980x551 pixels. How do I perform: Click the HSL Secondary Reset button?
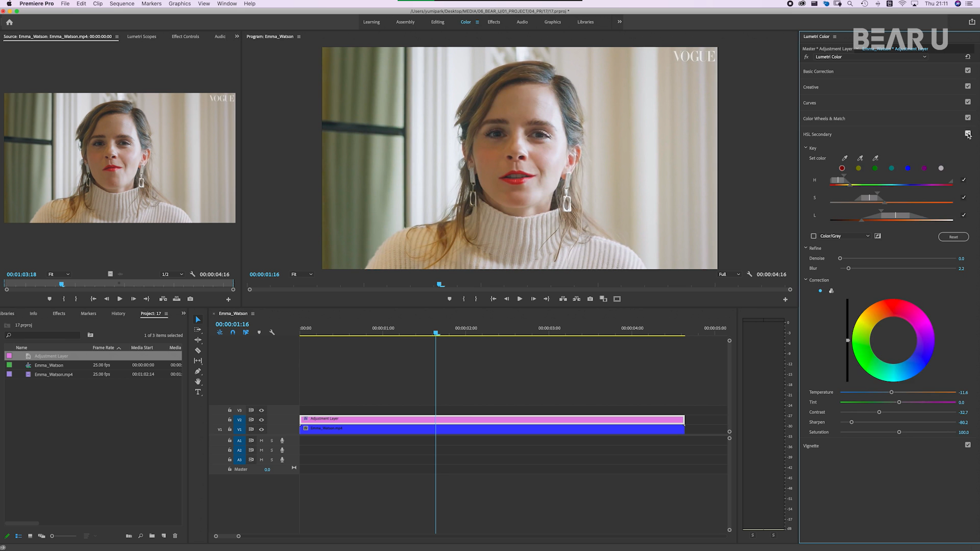pos(953,237)
